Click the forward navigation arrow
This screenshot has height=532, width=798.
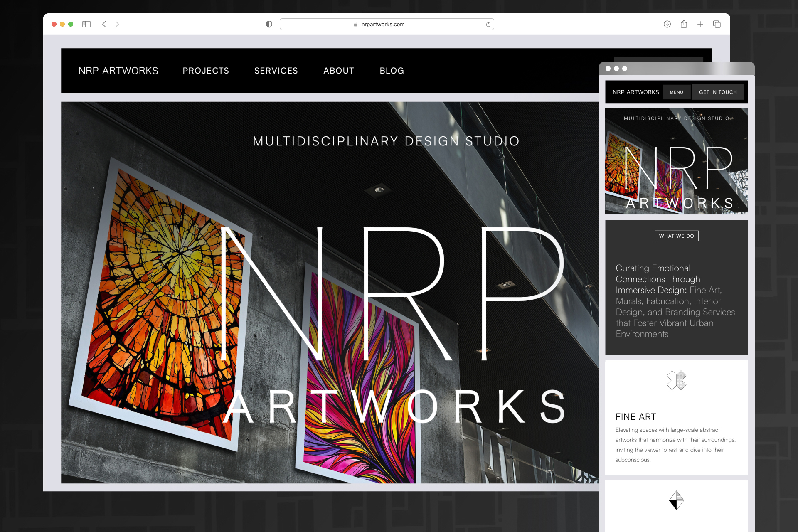(x=117, y=24)
